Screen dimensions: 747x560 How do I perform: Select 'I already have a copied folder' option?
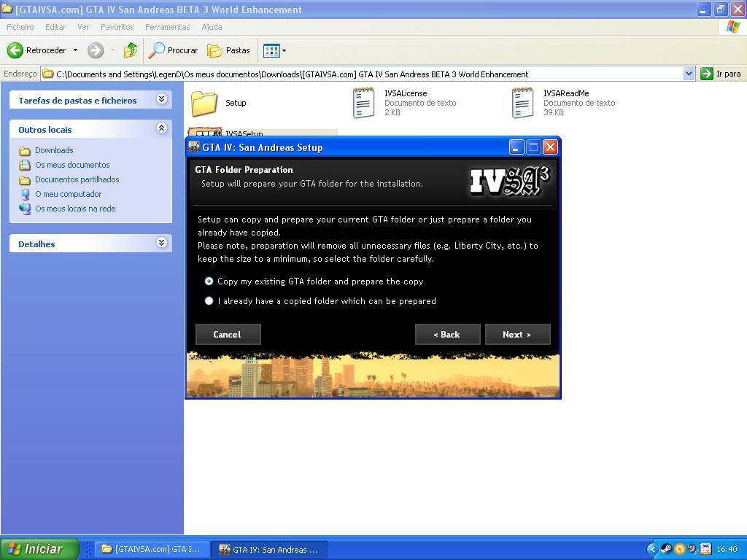pyautogui.click(x=209, y=301)
